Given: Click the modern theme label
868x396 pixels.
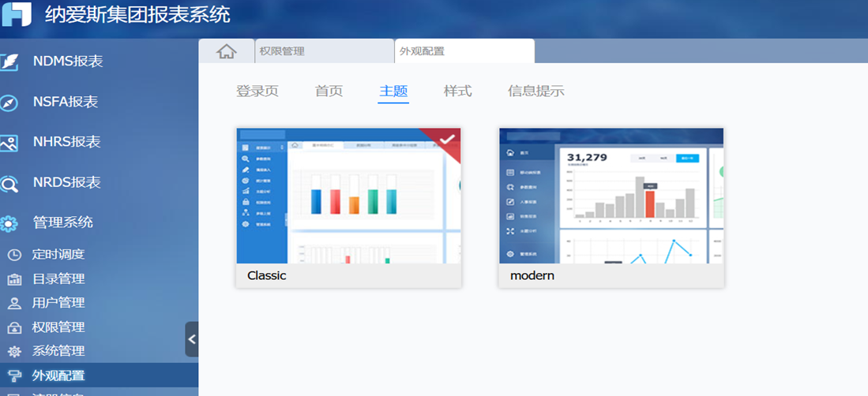Looking at the screenshot, I should [532, 275].
